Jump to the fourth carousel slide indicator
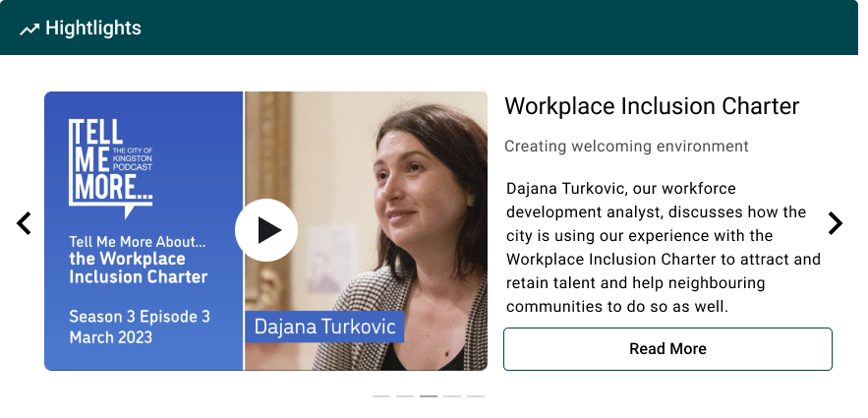This screenshot has width=868, height=418. pos(452,396)
